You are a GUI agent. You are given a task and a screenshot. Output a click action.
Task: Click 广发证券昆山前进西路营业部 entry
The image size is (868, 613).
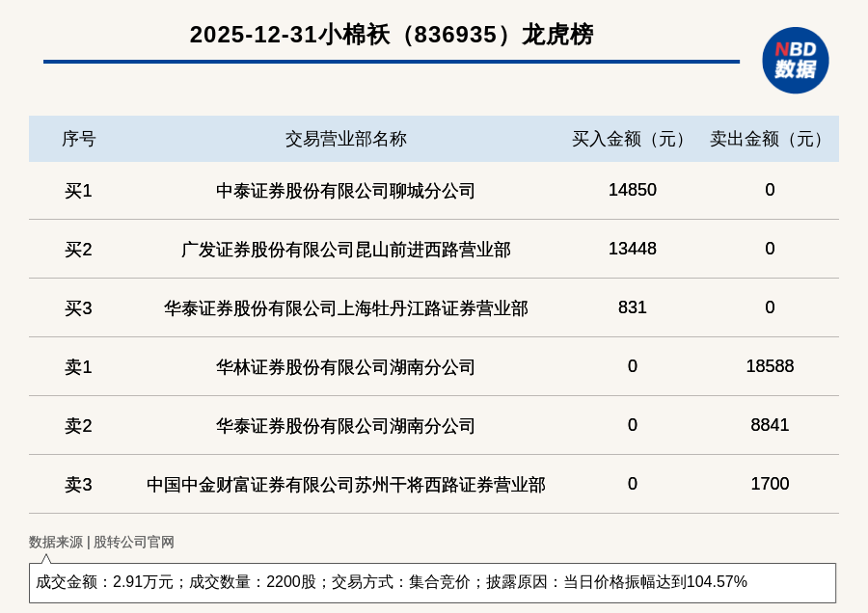click(x=345, y=250)
